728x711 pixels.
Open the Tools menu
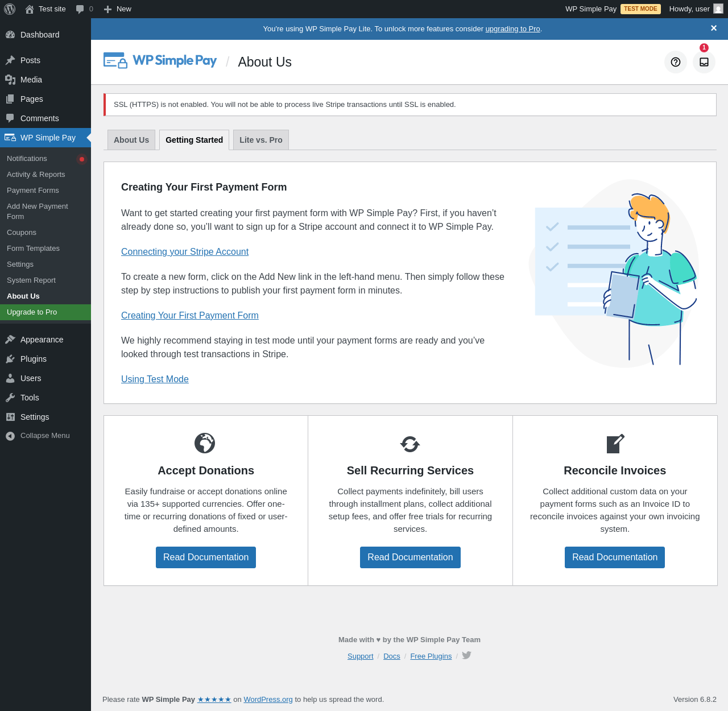coord(45,398)
